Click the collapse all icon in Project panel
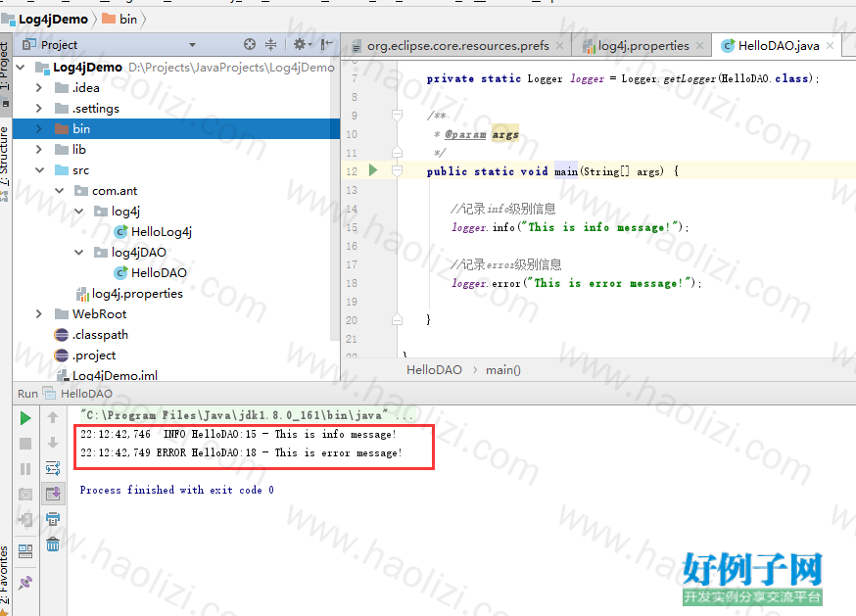This screenshot has height=616, width=856. point(270,45)
